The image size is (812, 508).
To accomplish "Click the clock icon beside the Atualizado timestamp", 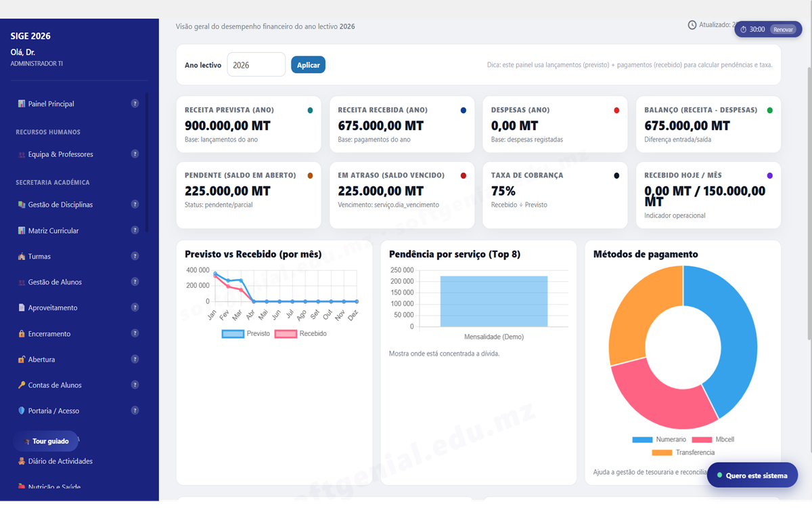I will pos(692,24).
